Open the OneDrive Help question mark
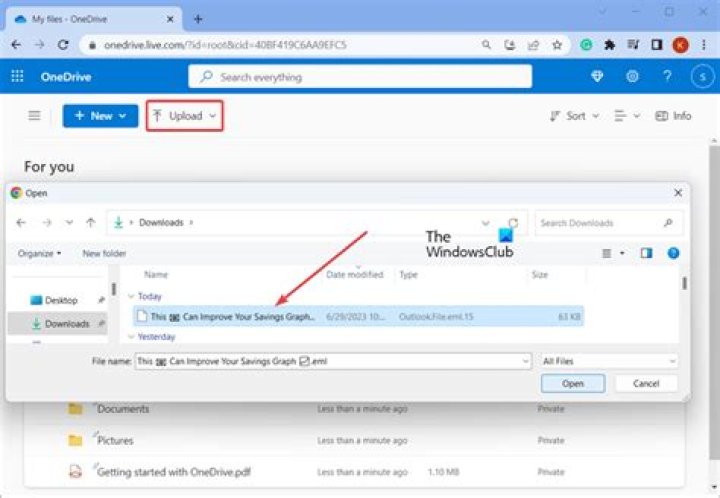 tap(667, 76)
